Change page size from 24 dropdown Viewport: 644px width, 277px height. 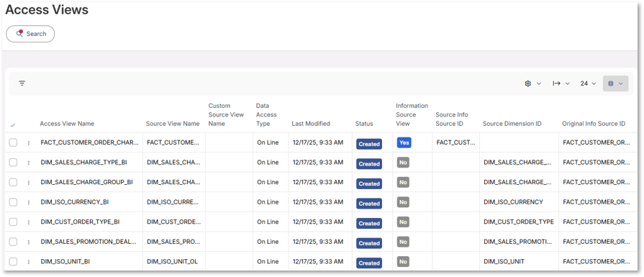click(588, 83)
